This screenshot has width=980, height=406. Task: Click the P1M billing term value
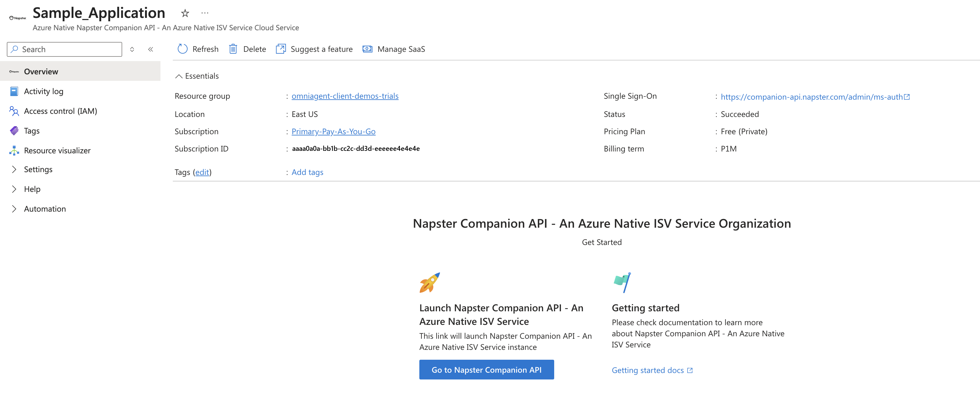[729, 149]
